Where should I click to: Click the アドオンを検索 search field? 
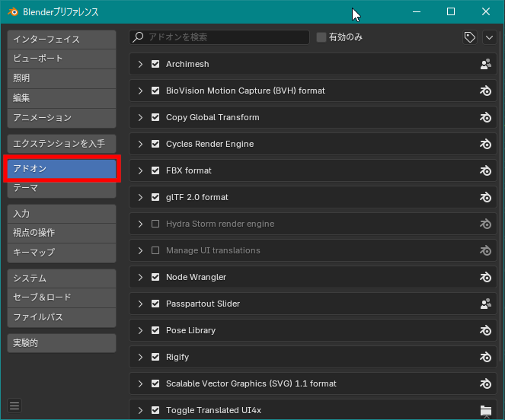coord(219,37)
